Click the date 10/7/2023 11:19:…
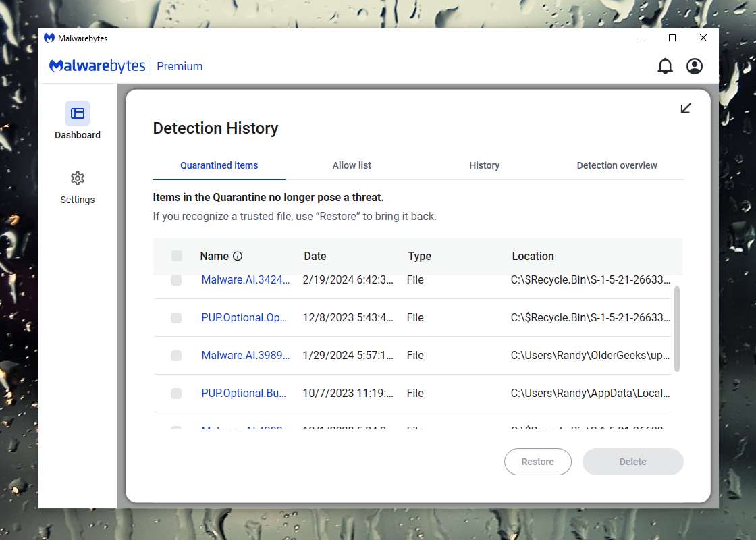This screenshot has width=756, height=540. (348, 394)
